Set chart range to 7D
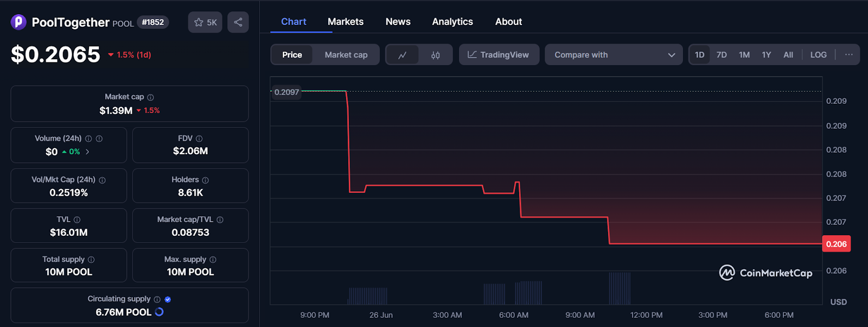 (x=722, y=55)
